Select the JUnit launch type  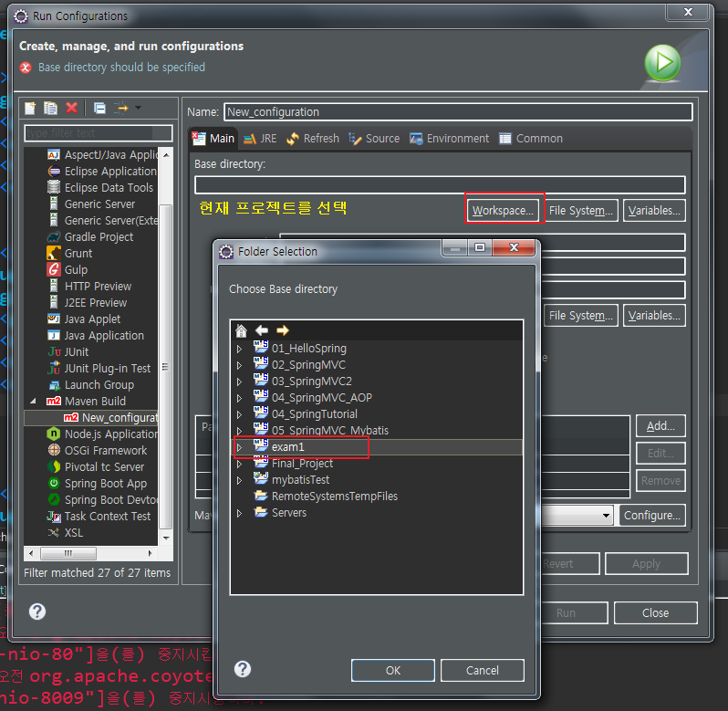point(68,352)
